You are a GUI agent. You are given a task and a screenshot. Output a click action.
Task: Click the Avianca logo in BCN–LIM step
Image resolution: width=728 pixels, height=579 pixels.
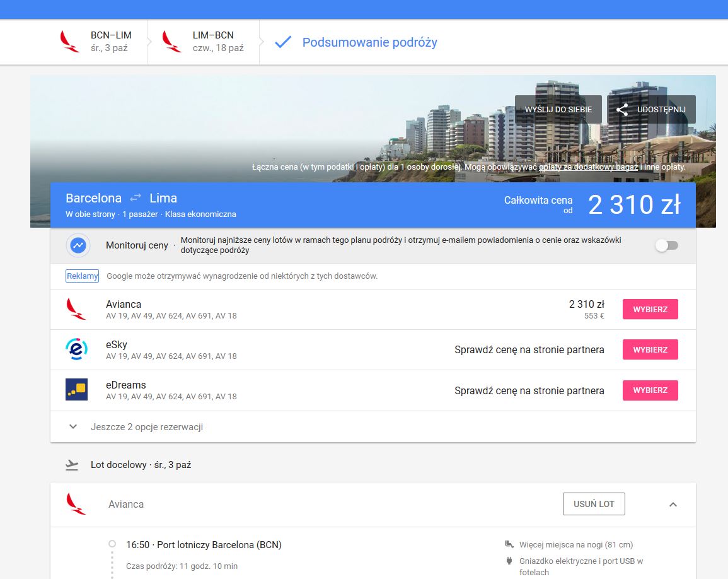tap(69, 42)
